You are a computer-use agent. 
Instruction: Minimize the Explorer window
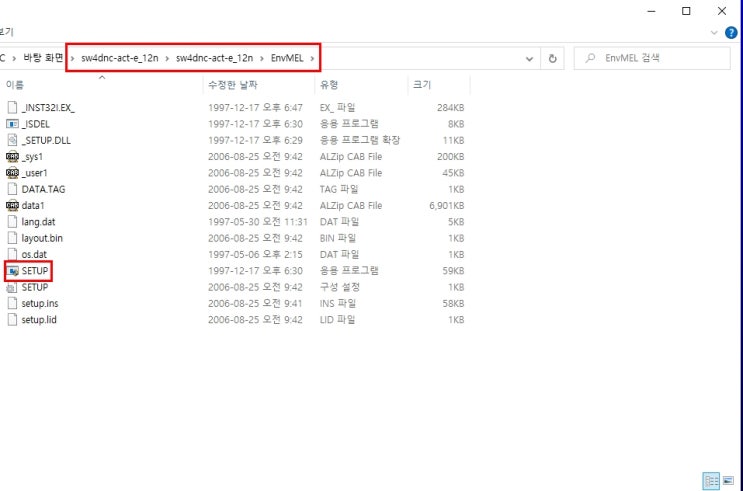click(652, 11)
